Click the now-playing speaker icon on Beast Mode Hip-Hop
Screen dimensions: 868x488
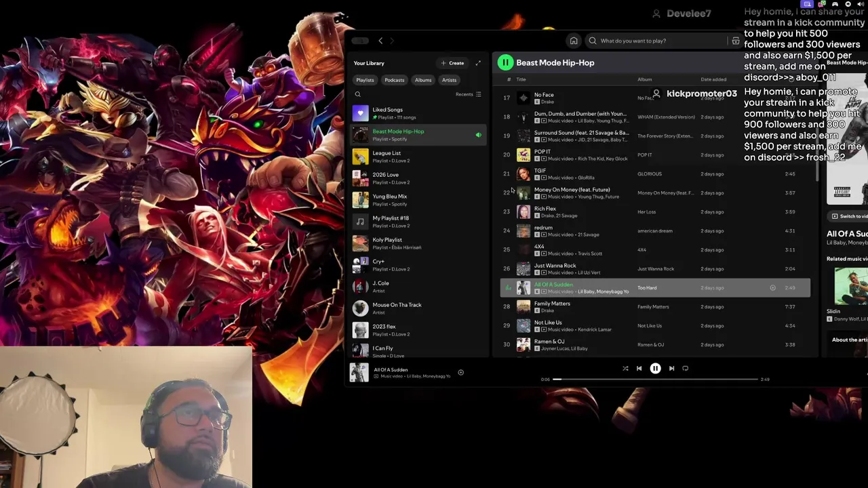pos(478,135)
